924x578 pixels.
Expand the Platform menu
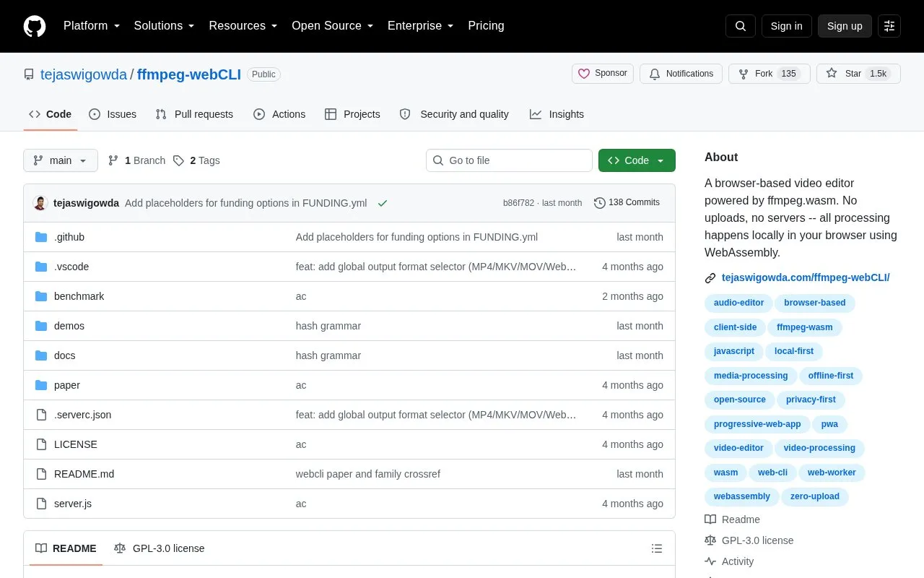pyautogui.click(x=92, y=26)
